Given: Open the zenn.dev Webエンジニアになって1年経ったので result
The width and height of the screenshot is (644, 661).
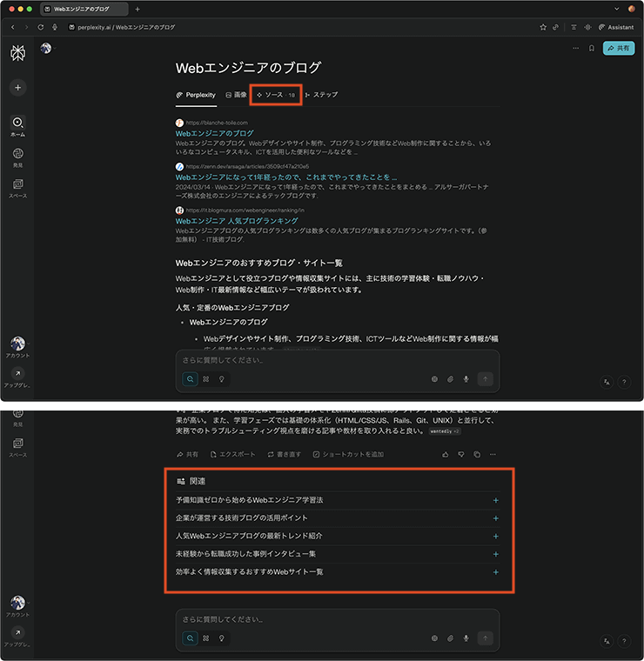Looking at the screenshot, I should pos(286,177).
